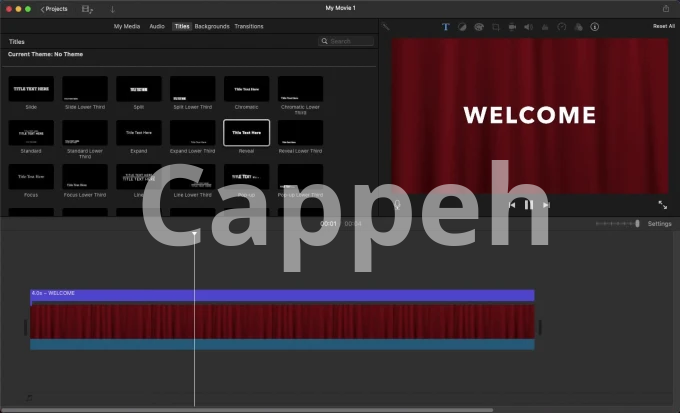
Task: Select the Cropping tool
Action: click(x=496, y=27)
